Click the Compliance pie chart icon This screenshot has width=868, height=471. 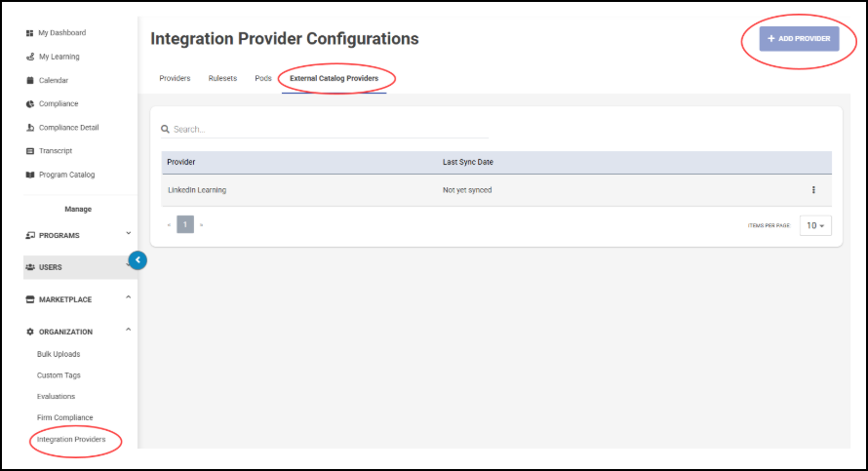tap(30, 103)
